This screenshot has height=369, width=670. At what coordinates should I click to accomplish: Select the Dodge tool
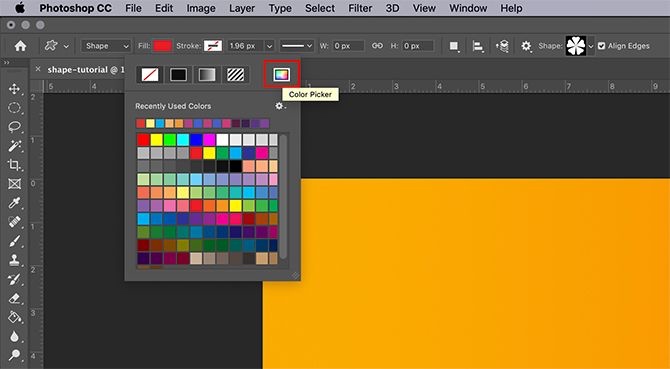[x=14, y=355]
